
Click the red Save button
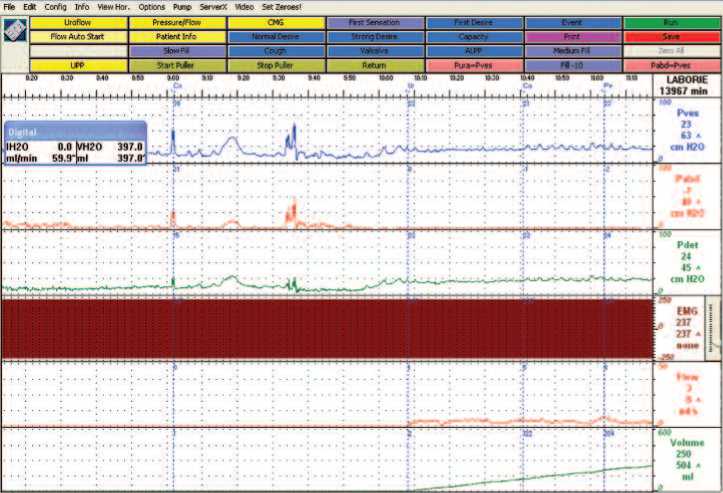tap(671, 37)
